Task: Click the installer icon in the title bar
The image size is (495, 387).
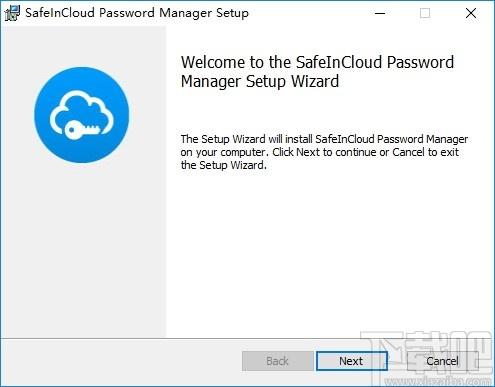Action: pyautogui.click(x=12, y=13)
